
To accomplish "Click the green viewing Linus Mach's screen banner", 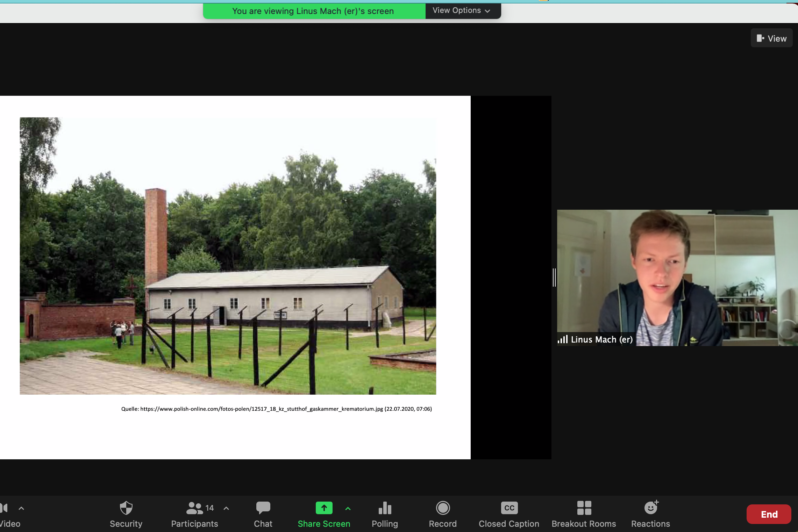I will click(x=313, y=11).
